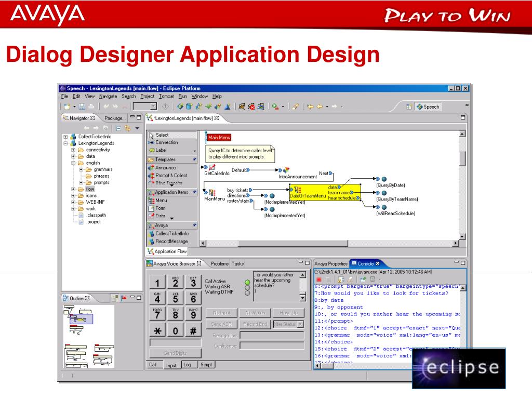Pin the Templates palette drawer open

click(194, 159)
